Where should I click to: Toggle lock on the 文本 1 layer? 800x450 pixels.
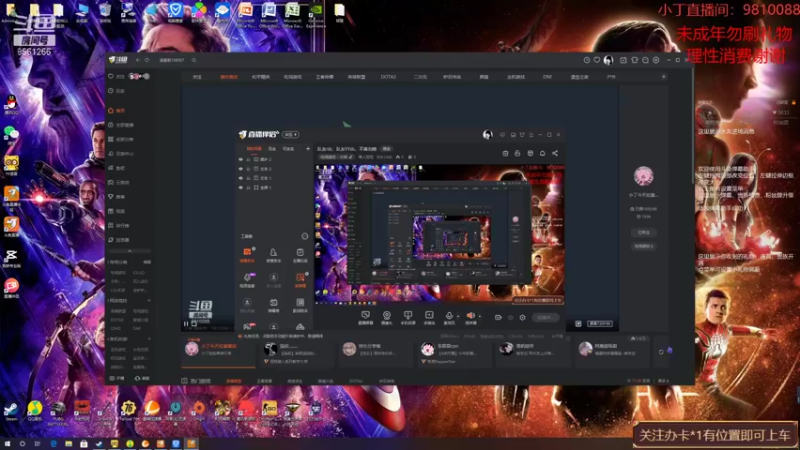tap(248, 178)
